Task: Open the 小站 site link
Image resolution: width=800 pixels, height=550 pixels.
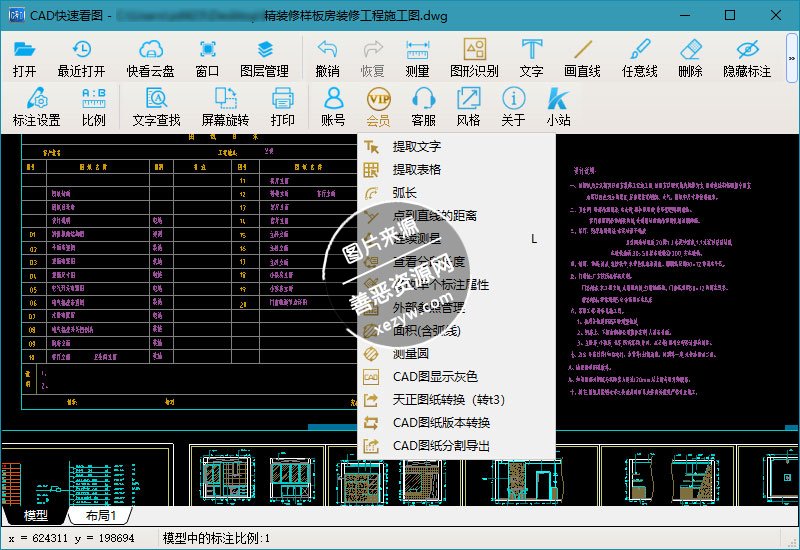Action: point(558,107)
